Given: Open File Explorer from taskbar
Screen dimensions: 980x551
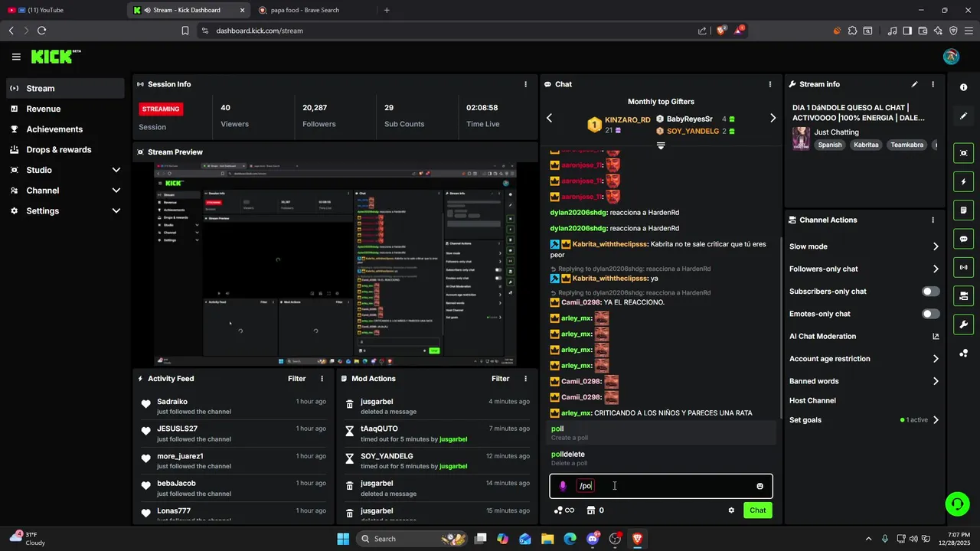Looking at the screenshot, I should pyautogui.click(x=547, y=539).
